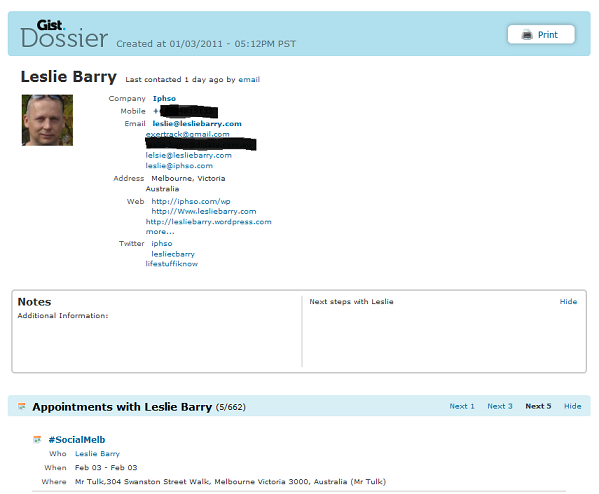Hide the Next steps with Leslie panel

point(568,301)
